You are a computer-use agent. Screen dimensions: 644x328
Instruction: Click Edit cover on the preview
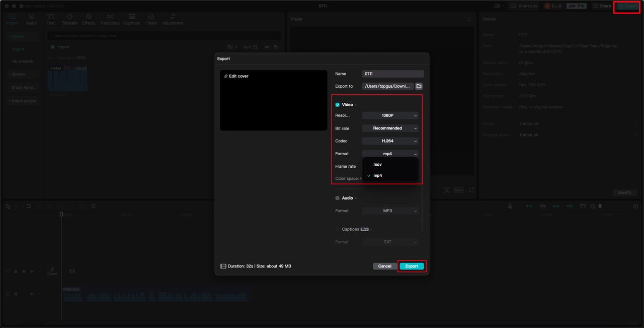[236, 76]
